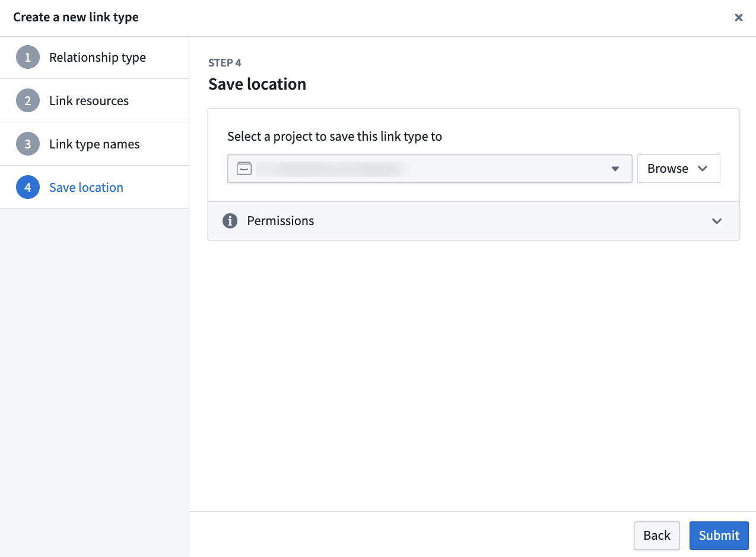
Task: Submit the new link type
Action: (719, 536)
